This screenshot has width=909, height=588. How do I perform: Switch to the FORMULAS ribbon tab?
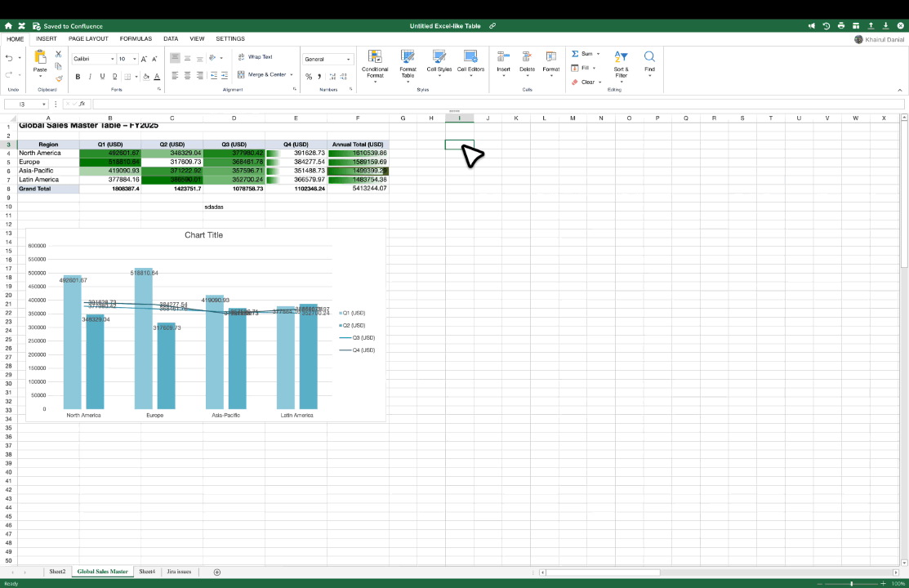(136, 38)
